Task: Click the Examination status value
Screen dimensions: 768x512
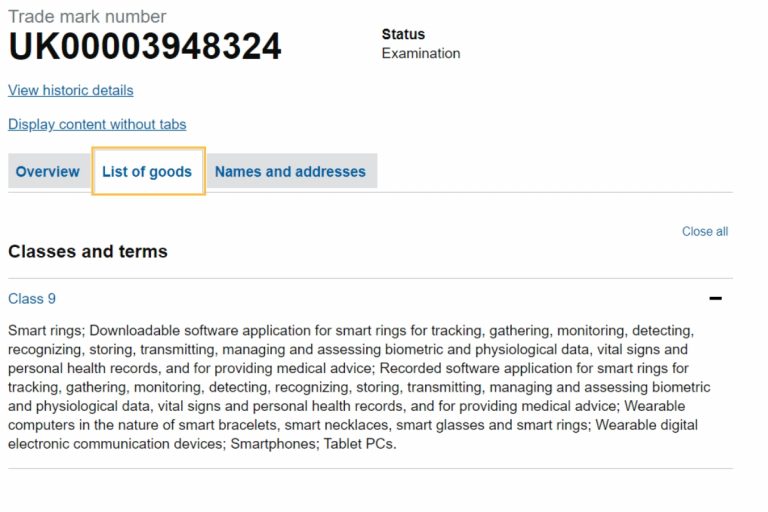Action: pos(421,53)
